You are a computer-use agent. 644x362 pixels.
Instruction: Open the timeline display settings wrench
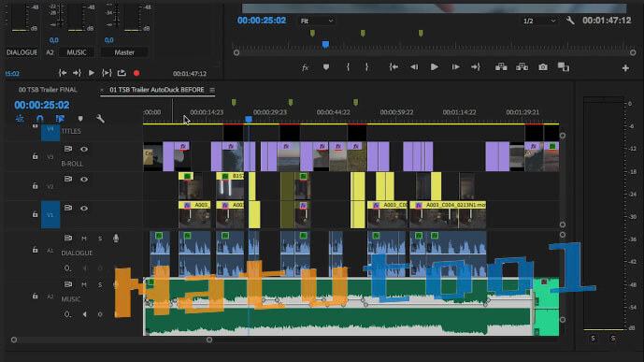[x=100, y=119]
